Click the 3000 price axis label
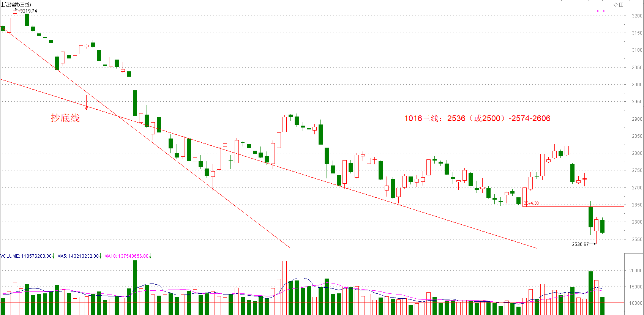644x315 pixels. 637,85
